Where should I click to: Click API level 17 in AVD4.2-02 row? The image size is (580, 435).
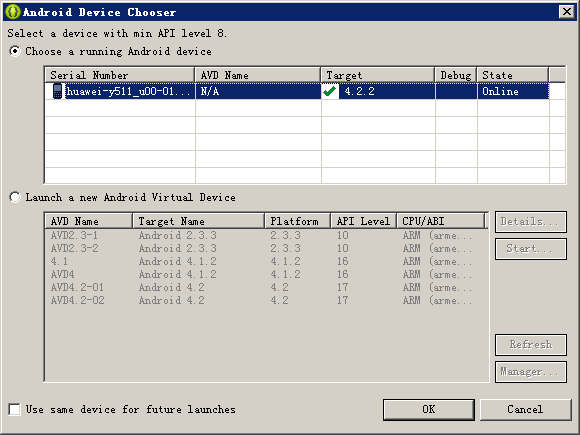tap(343, 300)
